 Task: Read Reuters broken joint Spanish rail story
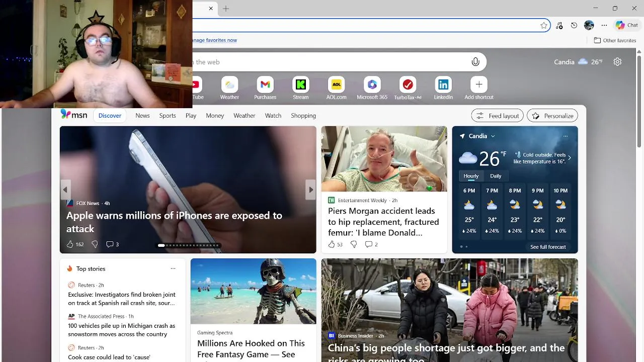click(122, 299)
